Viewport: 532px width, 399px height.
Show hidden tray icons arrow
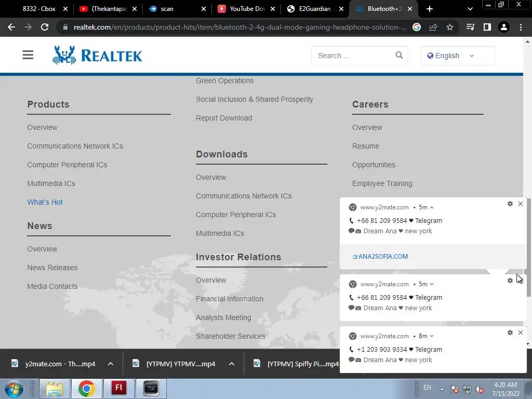(442, 389)
